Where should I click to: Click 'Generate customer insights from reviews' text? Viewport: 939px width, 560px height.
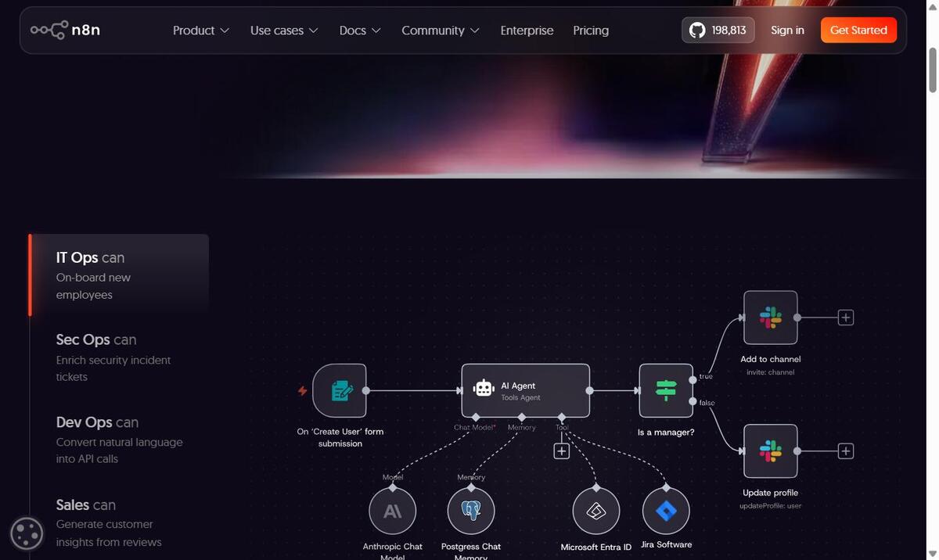(x=109, y=533)
